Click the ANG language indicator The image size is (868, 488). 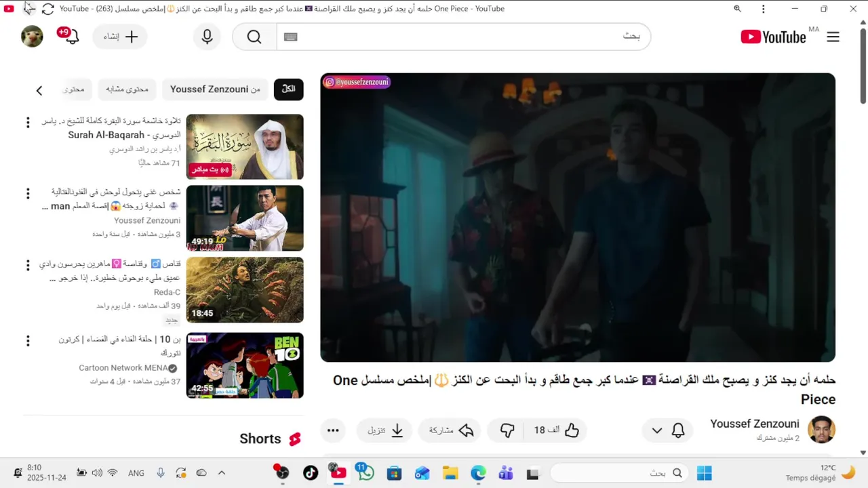136,473
